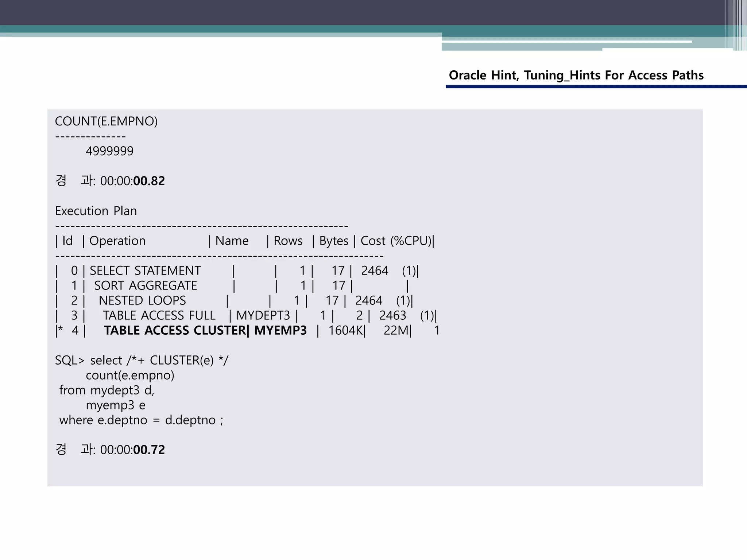Click the bold table name MYEMP3

pos(280,331)
